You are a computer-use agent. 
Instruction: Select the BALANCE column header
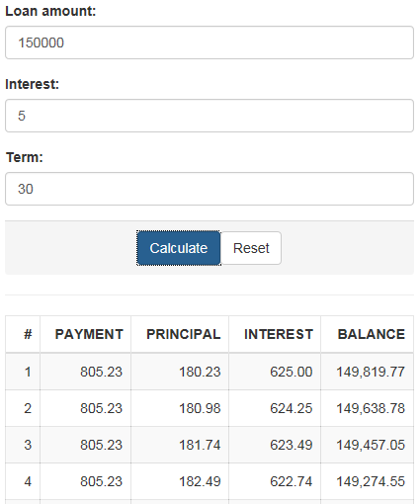372,334
